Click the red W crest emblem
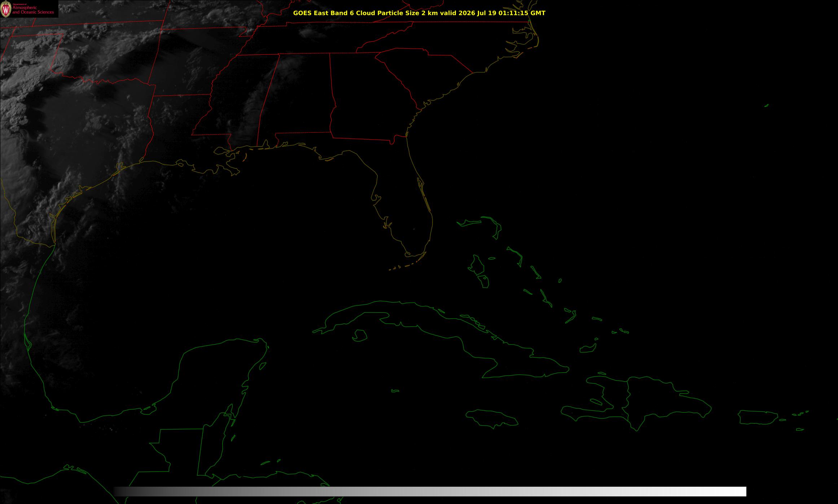 6,9
